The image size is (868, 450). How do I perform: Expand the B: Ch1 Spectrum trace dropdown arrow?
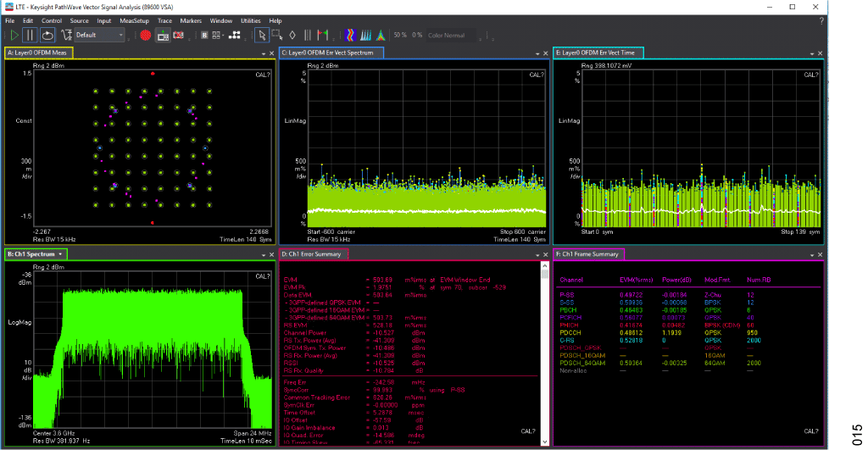pyautogui.click(x=61, y=254)
